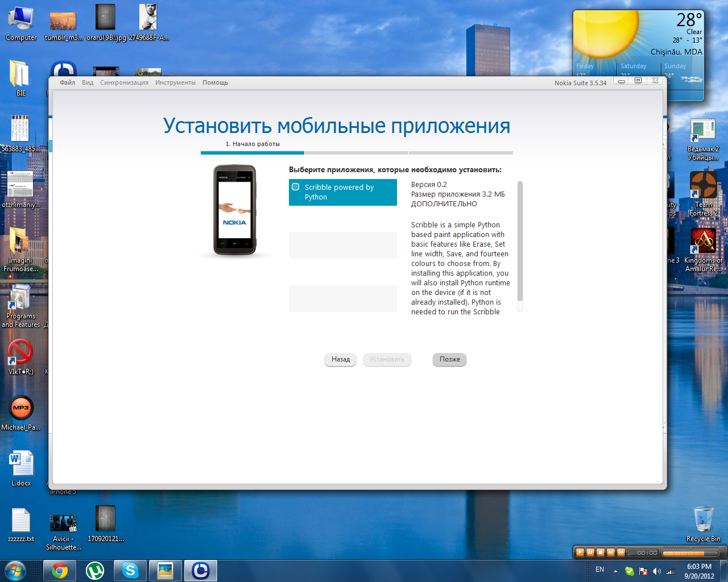Select the Team Fortress 2 shortcut
Image resolution: width=728 pixels, height=582 pixels.
pyautogui.click(x=703, y=194)
